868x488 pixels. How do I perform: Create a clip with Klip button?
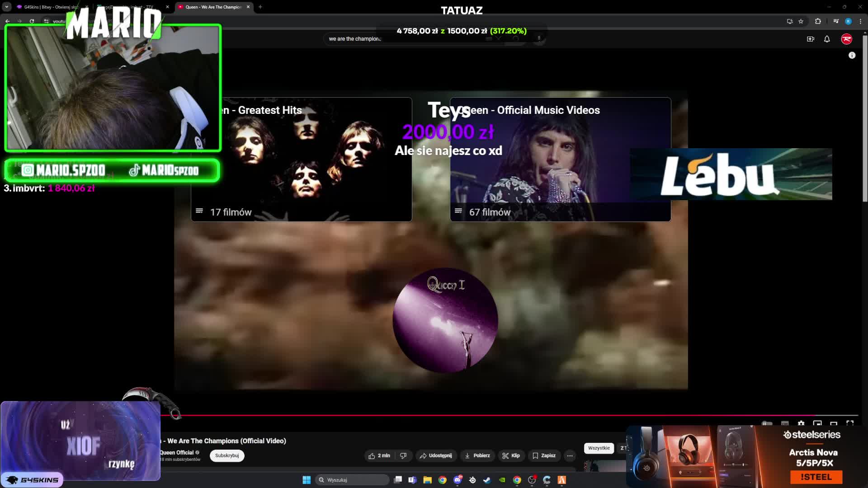[511, 455]
